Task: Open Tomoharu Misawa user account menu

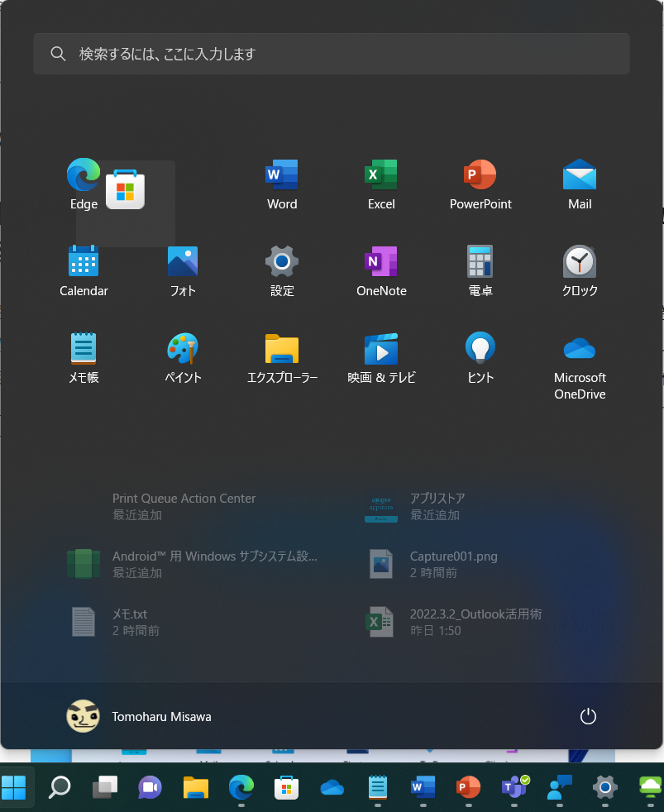Action: (139, 716)
